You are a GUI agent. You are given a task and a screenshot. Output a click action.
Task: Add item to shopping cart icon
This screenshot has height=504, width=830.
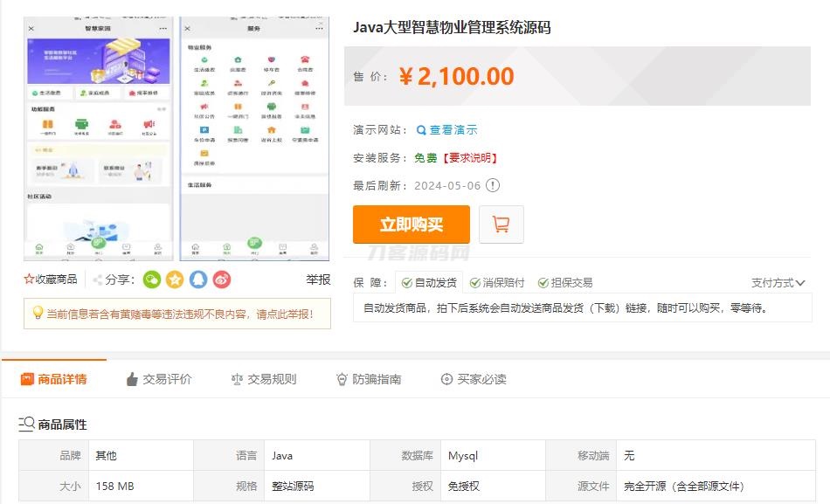(x=501, y=224)
